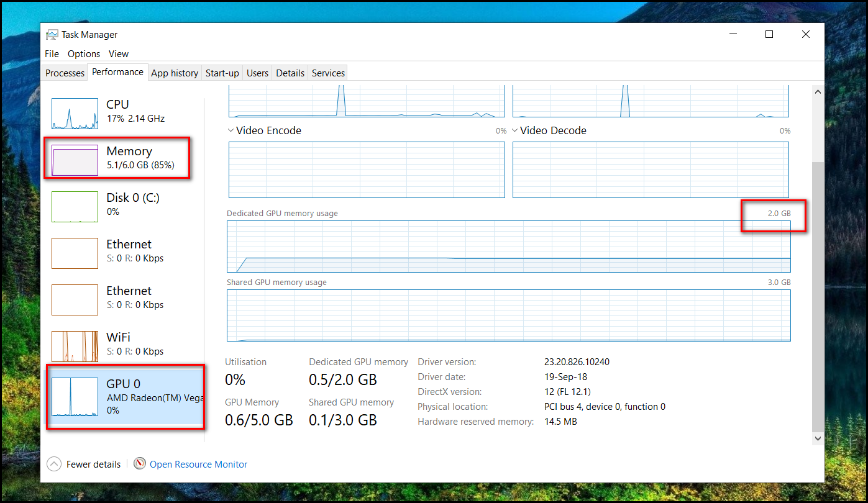Click the scroll up arrow in GPU pane
Screen dimensions: 868x503
coord(818,92)
